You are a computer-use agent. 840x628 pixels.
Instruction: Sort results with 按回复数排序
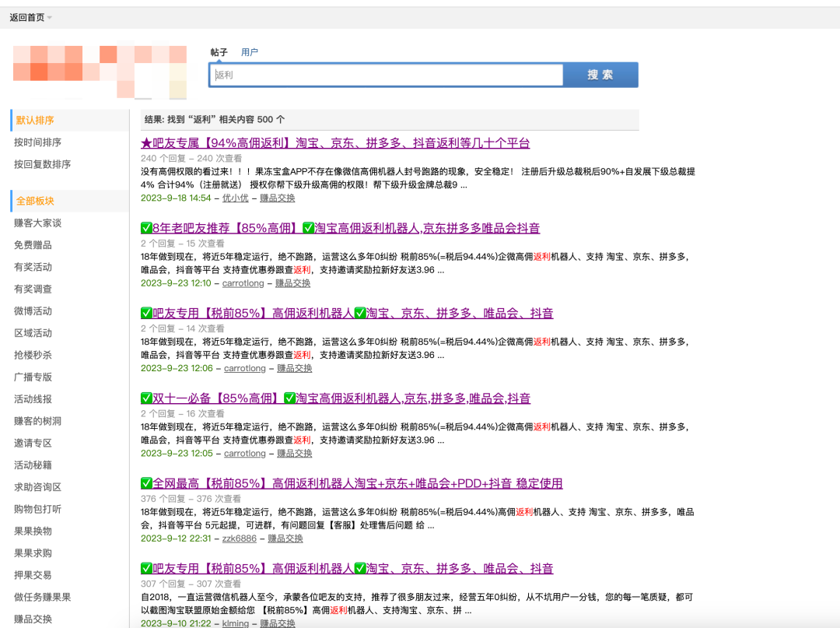pyautogui.click(x=42, y=164)
